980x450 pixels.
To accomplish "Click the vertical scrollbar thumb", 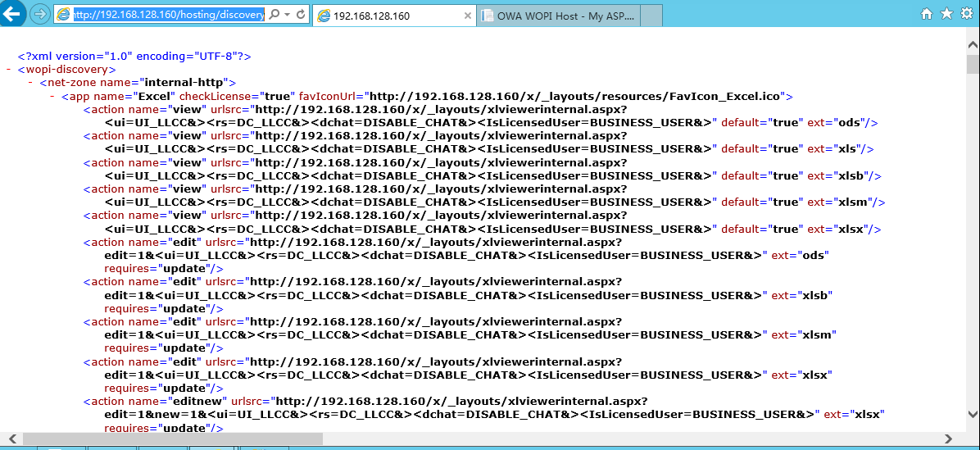I will pos(973,64).
